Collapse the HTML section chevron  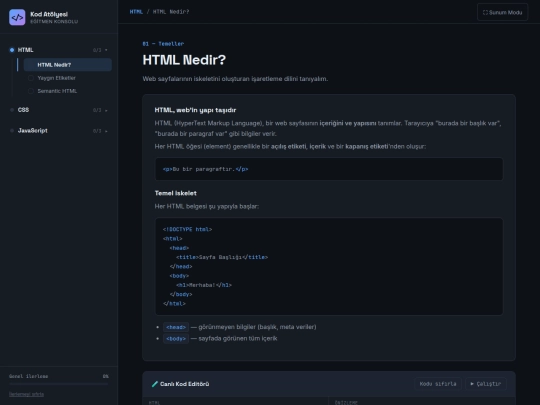click(106, 50)
